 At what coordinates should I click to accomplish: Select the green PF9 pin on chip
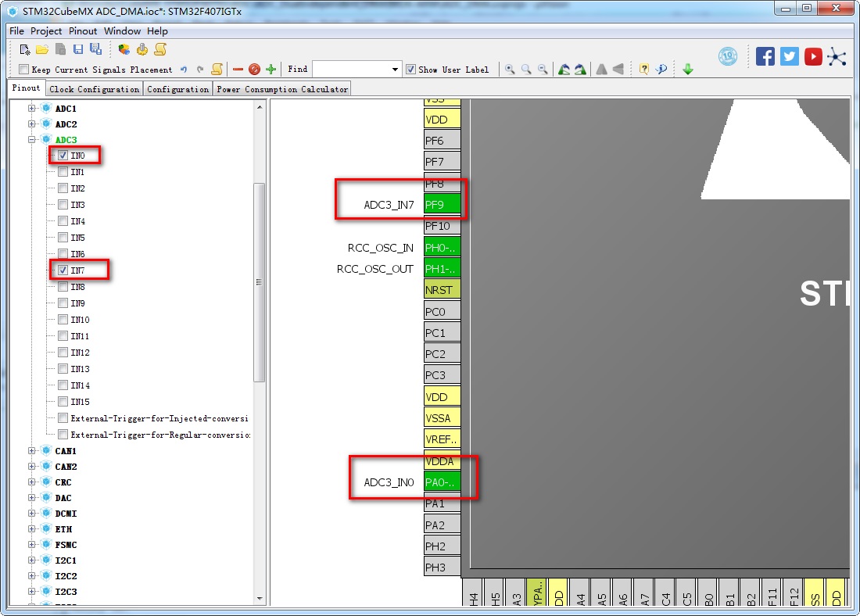(x=442, y=204)
